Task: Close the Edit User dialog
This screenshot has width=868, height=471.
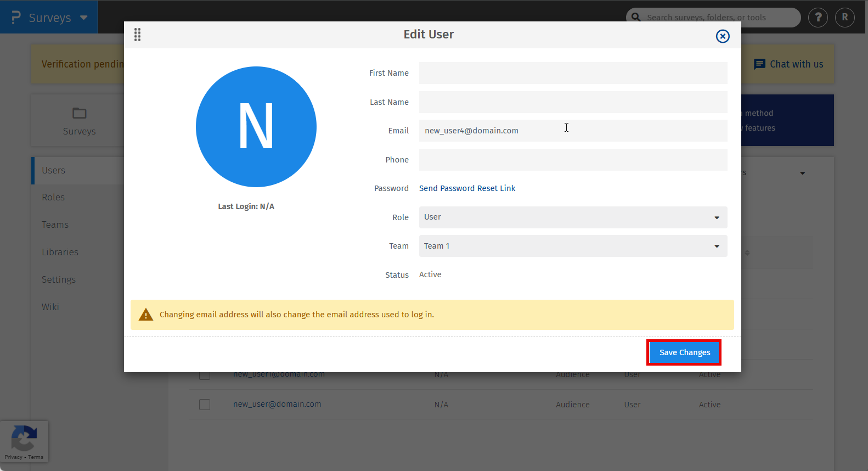Action: point(723,36)
